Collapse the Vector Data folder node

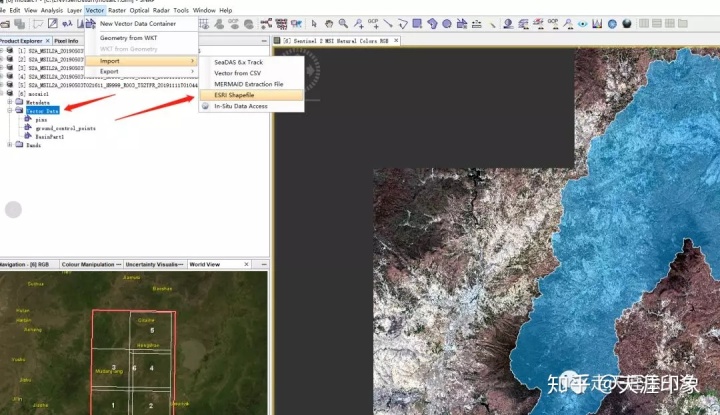(10, 111)
